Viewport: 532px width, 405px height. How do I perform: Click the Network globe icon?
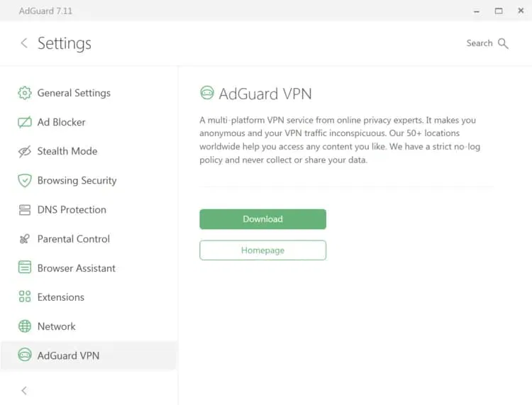click(25, 326)
